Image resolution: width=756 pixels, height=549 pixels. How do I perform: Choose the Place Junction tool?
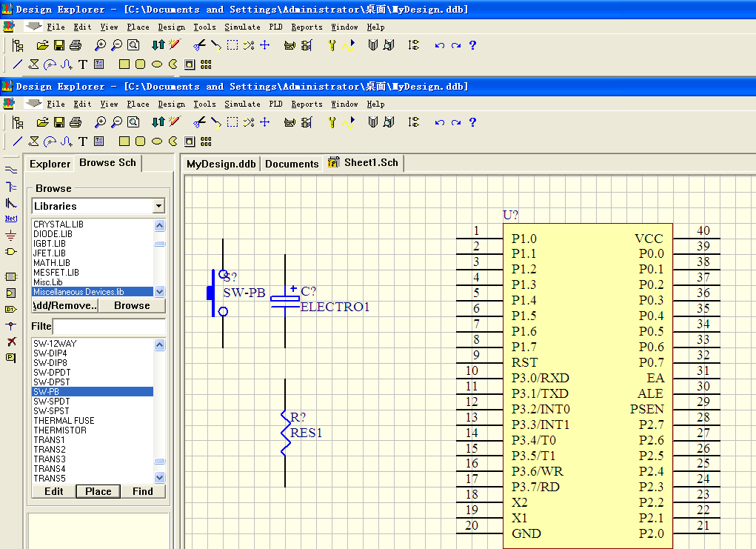[10, 325]
